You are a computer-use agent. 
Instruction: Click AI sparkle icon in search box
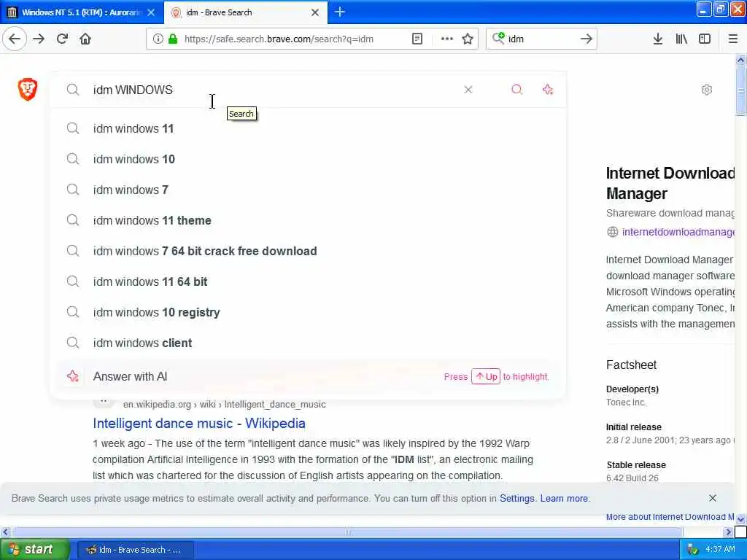547,90
